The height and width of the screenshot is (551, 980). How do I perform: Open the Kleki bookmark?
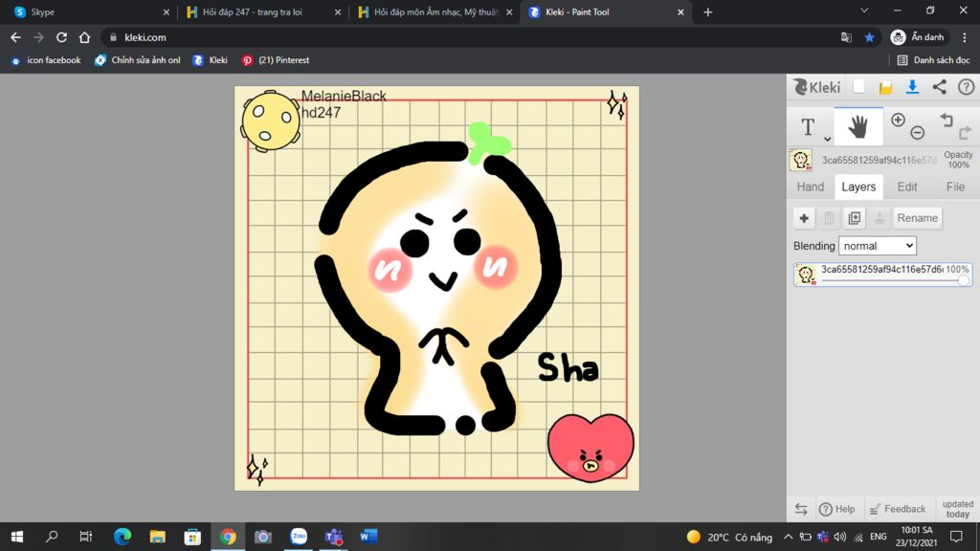pos(210,60)
